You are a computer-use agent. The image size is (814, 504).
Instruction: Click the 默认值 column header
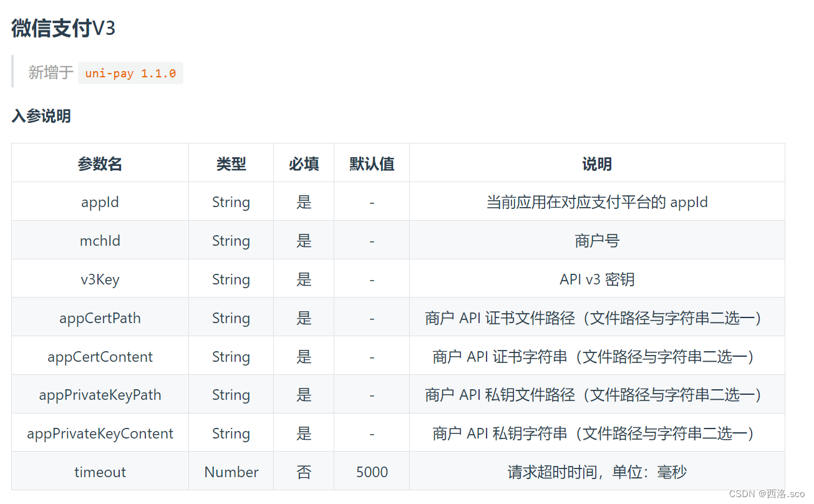click(x=372, y=164)
